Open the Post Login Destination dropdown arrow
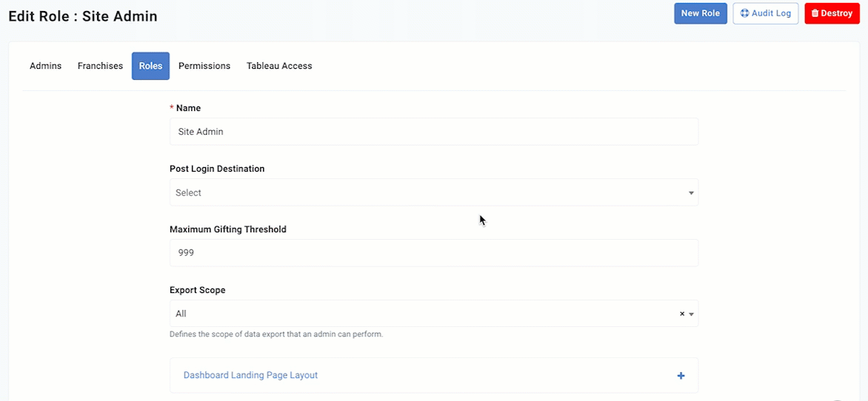The width and height of the screenshot is (868, 401). (x=691, y=193)
